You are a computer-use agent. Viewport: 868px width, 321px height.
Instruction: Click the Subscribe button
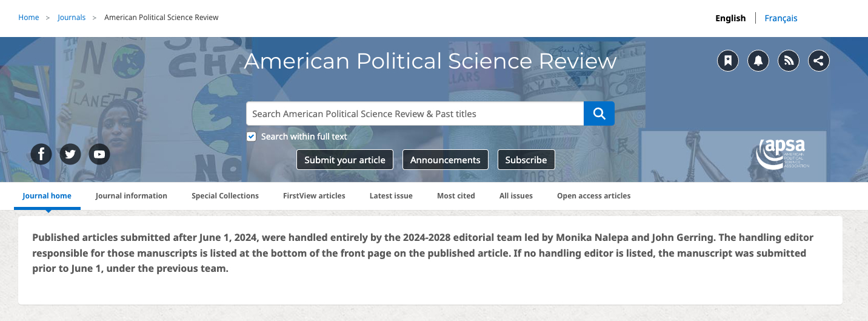point(526,160)
